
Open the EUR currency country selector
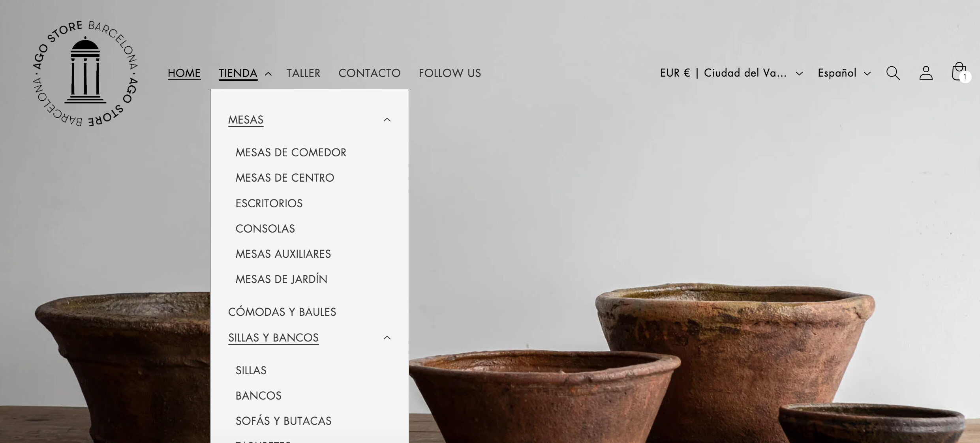tap(731, 73)
